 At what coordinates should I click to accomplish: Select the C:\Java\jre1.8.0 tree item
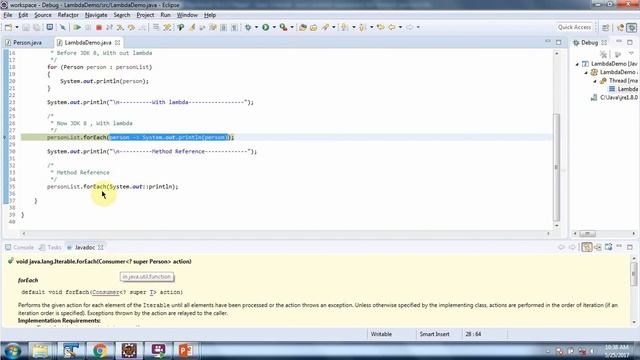point(614,98)
